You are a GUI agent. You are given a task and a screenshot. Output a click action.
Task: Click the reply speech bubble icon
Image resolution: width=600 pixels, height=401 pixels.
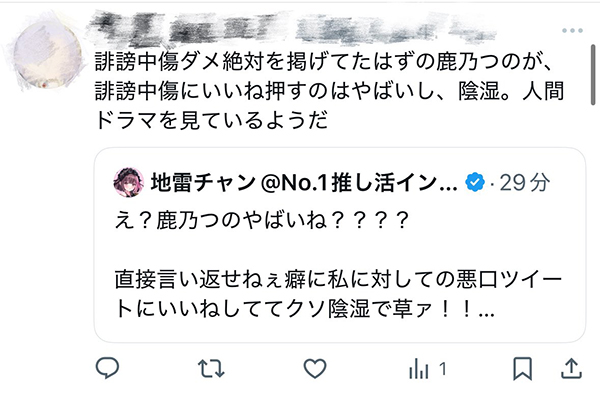point(107,368)
